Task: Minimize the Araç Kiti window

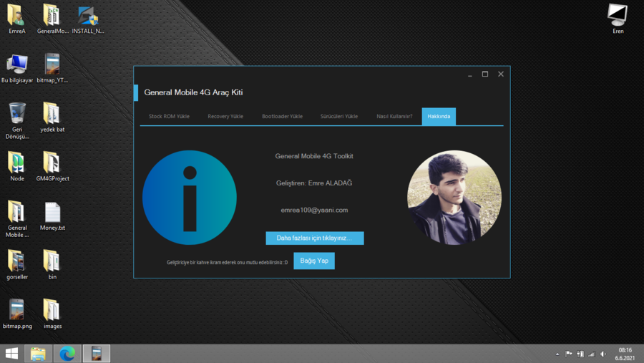Action: [470, 74]
